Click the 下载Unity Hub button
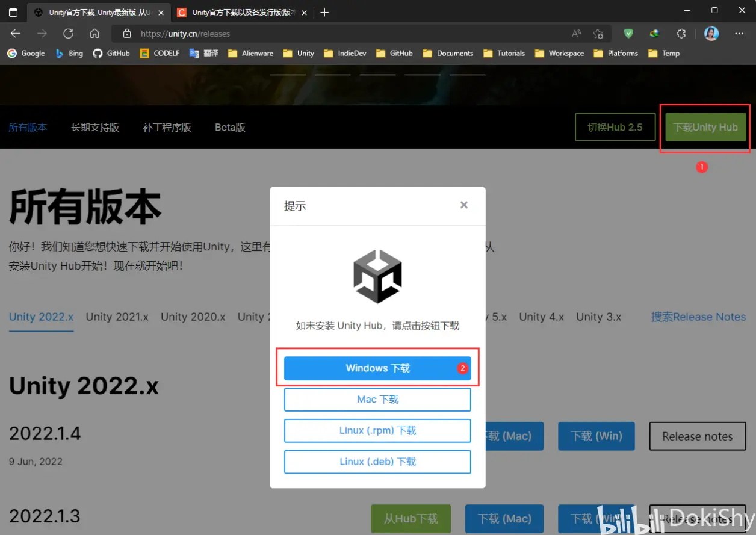Image resolution: width=756 pixels, height=535 pixels. 705,127
